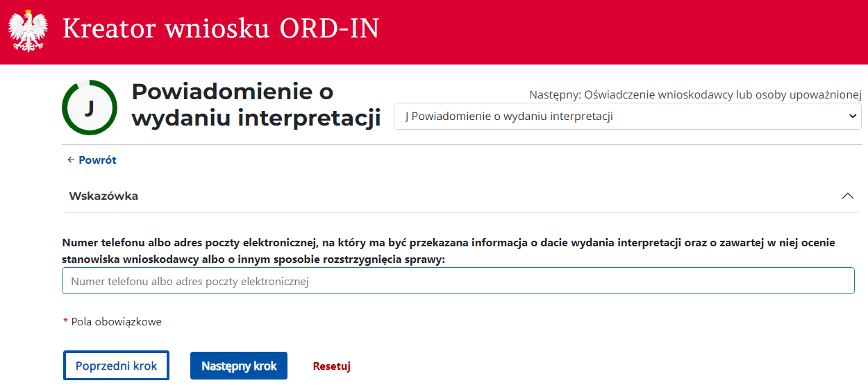The height and width of the screenshot is (392, 868).
Task: Collapse Wskazówka using the chevron-up icon
Action: tap(847, 196)
